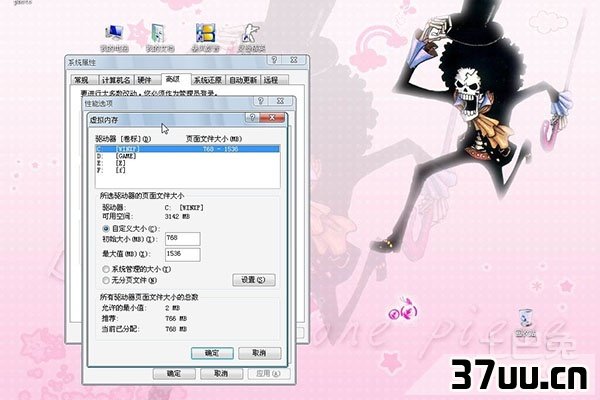Viewport: 600px width, 400px height.
Task: Open the My Computer desktop icon
Action: click(x=114, y=38)
